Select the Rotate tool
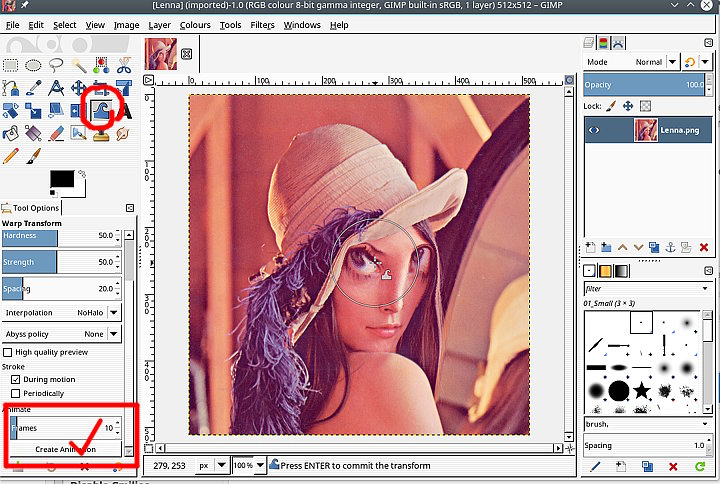Viewport: 720px width, 484px height. [11, 111]
